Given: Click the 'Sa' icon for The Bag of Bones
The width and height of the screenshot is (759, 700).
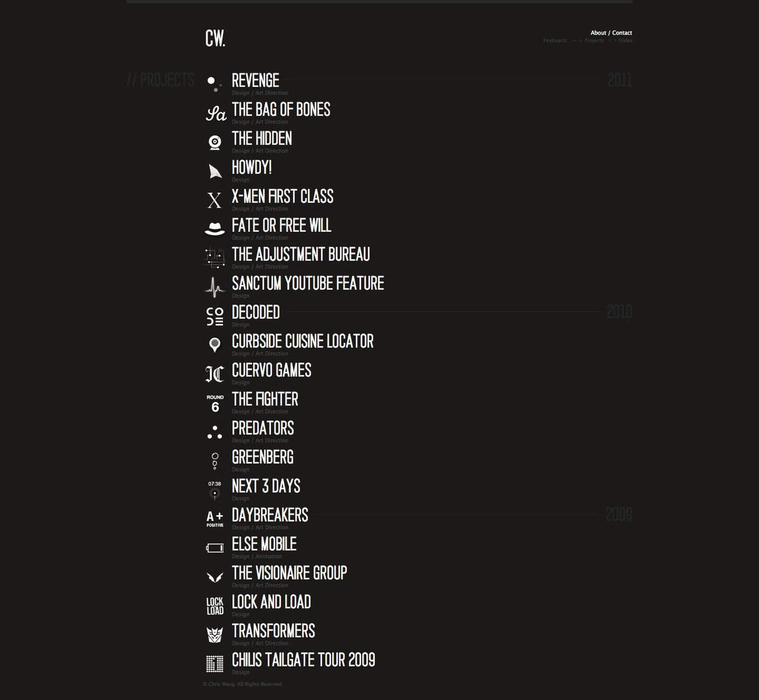Looking at the screenshot, I should 215,113.
